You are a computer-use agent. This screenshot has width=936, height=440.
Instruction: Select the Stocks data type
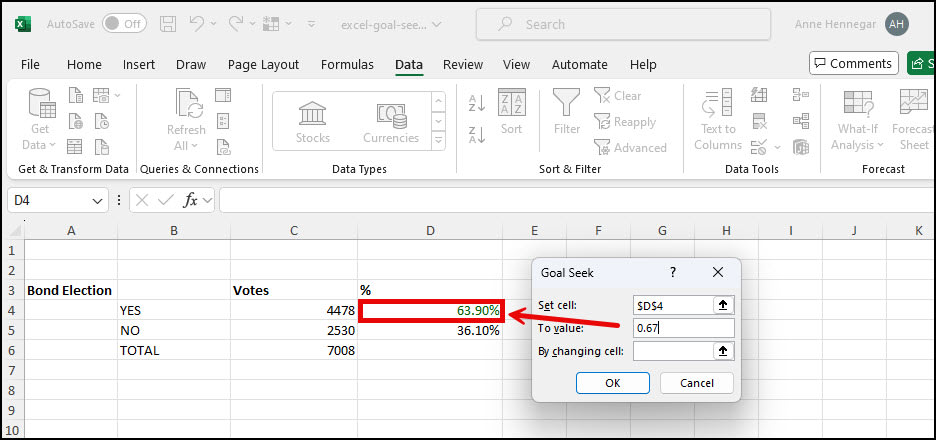coord(313,121)
